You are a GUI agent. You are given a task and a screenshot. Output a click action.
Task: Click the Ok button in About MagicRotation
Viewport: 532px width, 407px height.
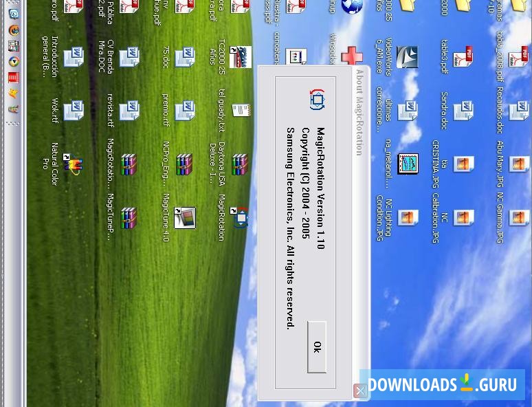(317, 346)
